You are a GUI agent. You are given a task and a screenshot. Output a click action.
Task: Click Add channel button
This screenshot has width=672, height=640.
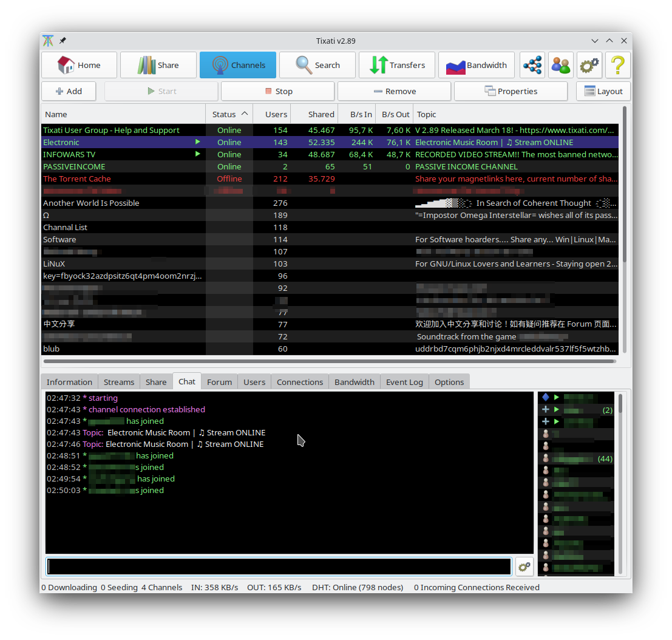69,91
